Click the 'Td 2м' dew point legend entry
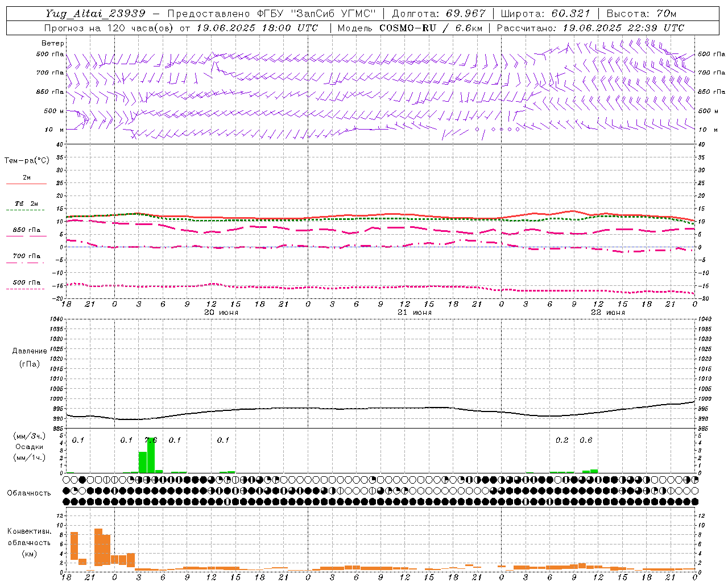 pyautogui.click(x=26, y=203)
